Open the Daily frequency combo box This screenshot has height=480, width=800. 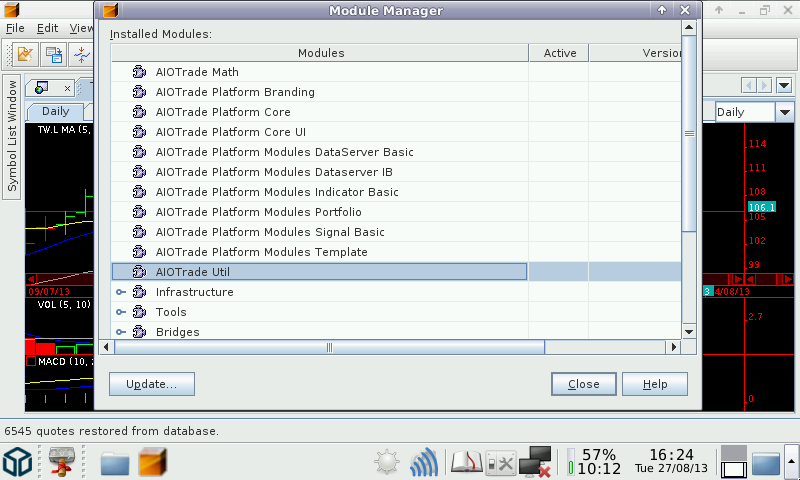784,112
